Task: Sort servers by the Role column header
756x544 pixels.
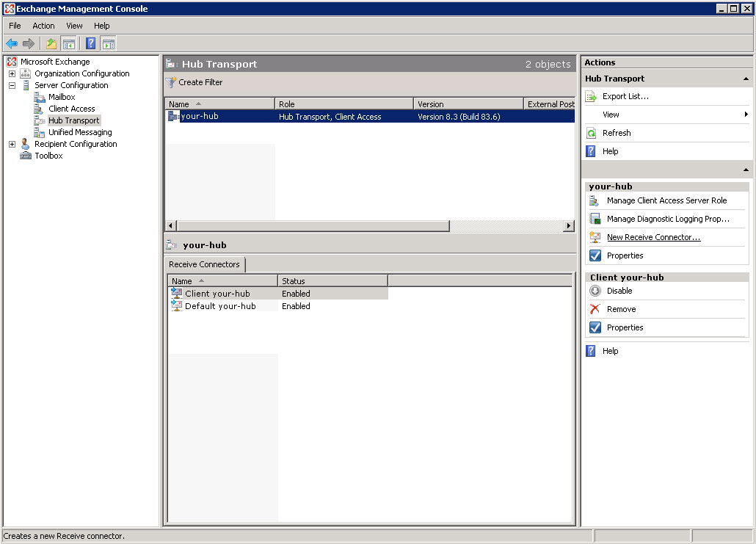Action: click(344, 104)
